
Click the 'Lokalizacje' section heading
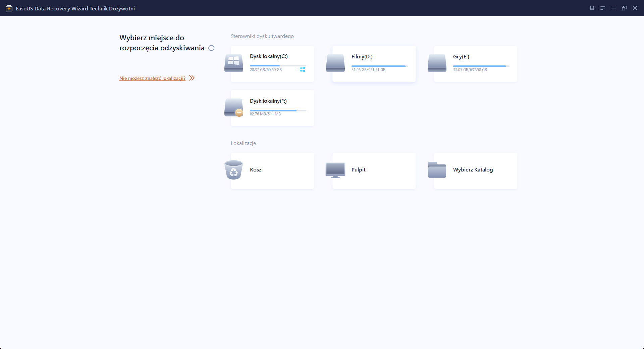[x=243, y=143]
